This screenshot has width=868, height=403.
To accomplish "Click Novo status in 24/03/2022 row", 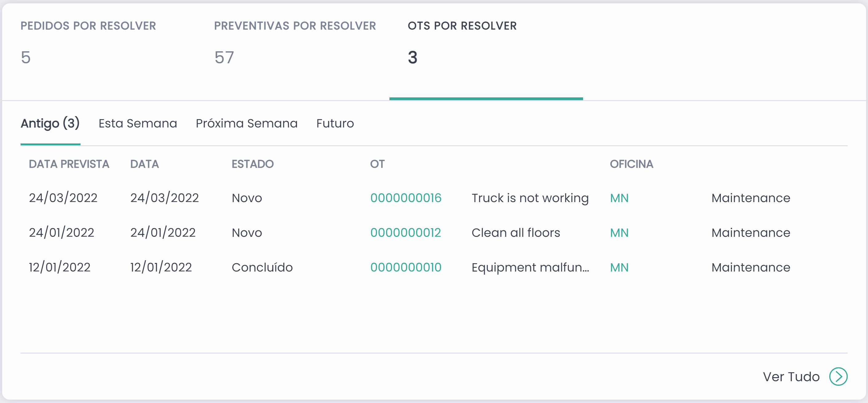I will (247, 198).
